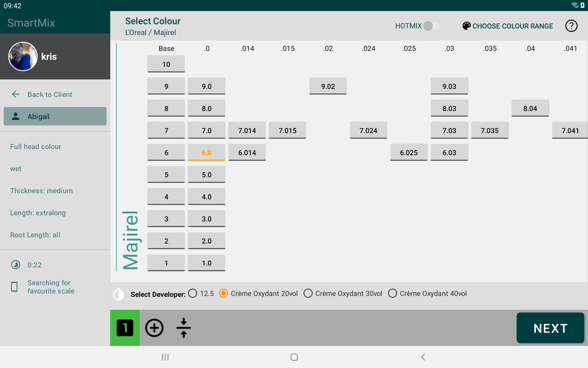Choose colour 8.0
The width and height of the screenshot is (588, 368).
(x=207, y=108)
